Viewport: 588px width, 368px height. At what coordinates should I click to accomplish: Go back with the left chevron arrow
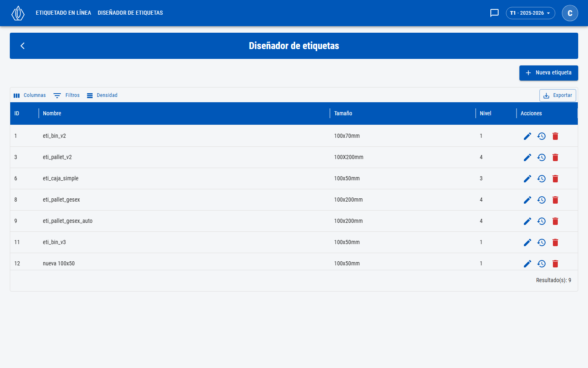click(x=22, y=46)
